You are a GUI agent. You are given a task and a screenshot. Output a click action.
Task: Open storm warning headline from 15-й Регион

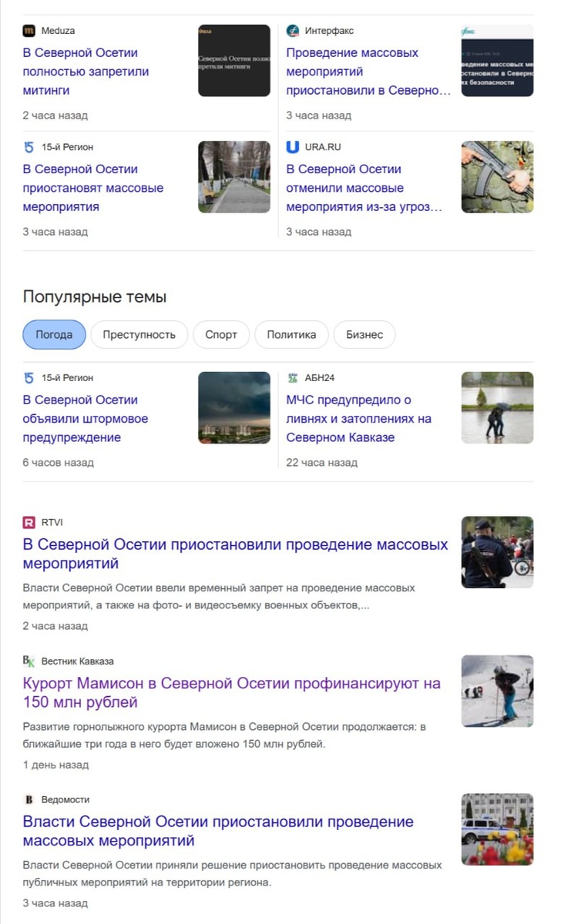86,419
